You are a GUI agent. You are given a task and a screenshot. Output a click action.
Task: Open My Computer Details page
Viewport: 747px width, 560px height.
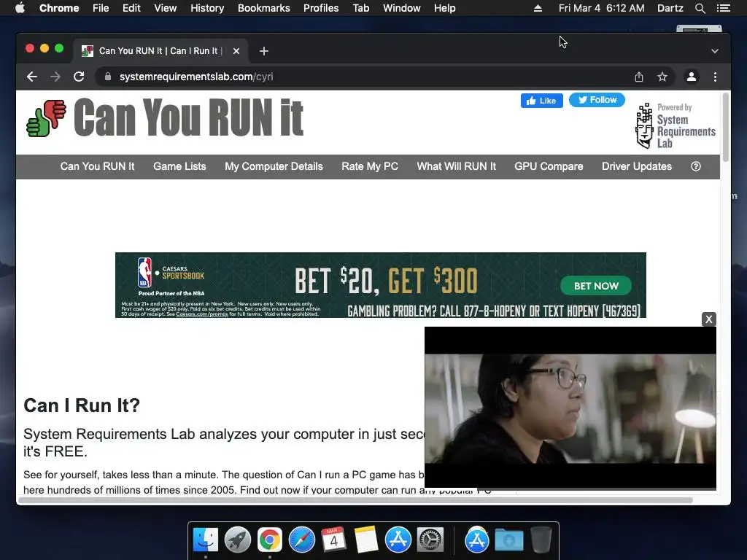coord(274,166)
